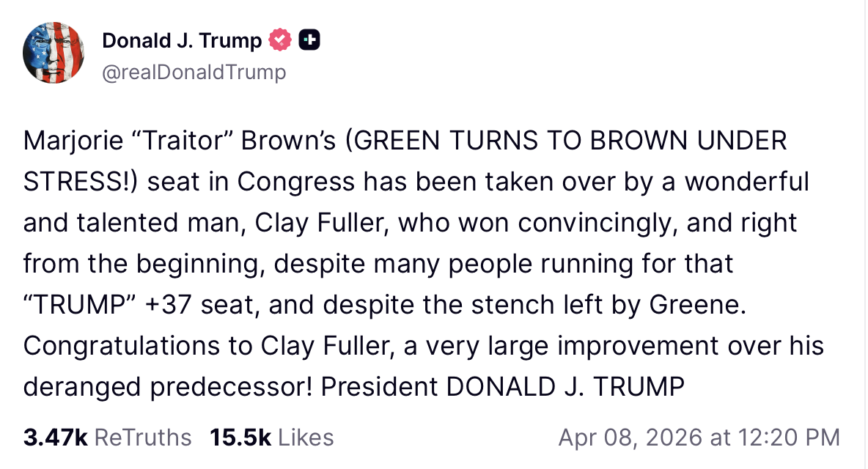View the 15.5k Likes list
Image resolution: width=868 pixels, height=469 pixels.
click(271, 437)
